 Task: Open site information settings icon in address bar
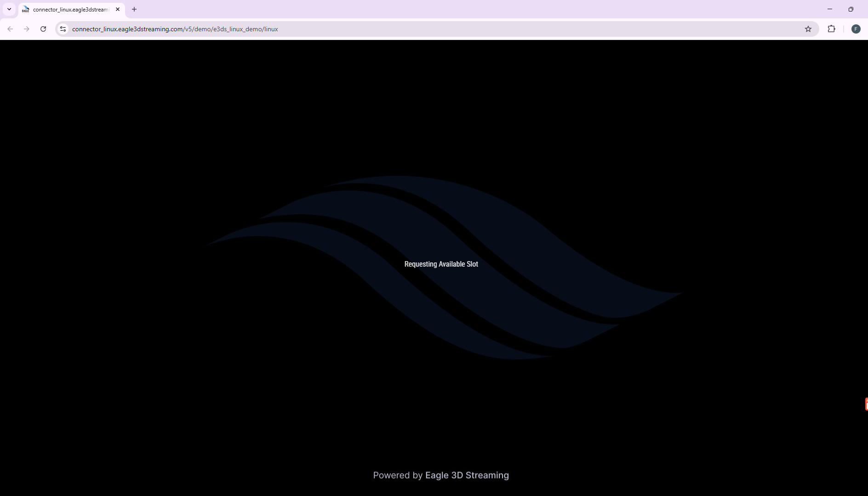pos(63,29)
